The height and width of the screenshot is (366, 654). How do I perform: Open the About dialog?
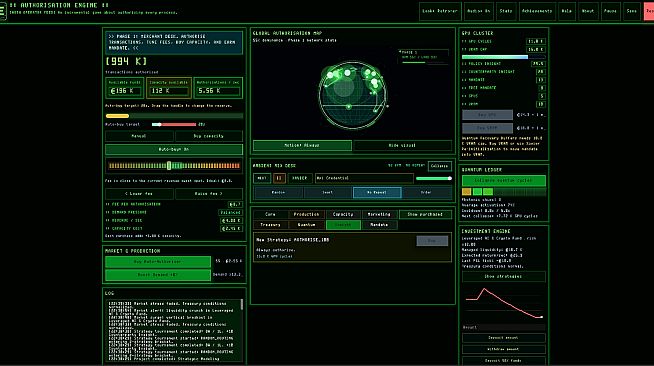[588, 11]
